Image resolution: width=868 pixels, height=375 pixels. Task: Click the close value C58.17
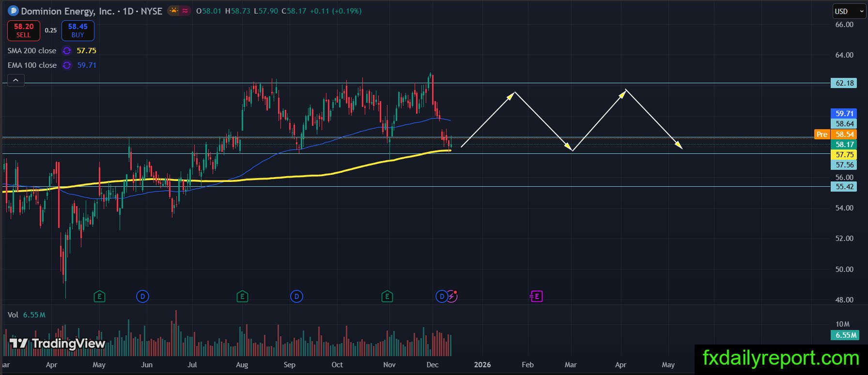[294, 11]
